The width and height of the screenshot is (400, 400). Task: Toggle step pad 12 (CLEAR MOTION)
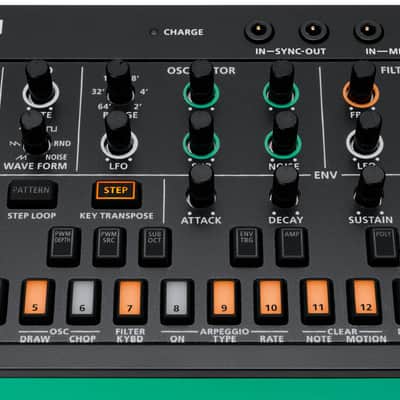(x=364, y=302)
